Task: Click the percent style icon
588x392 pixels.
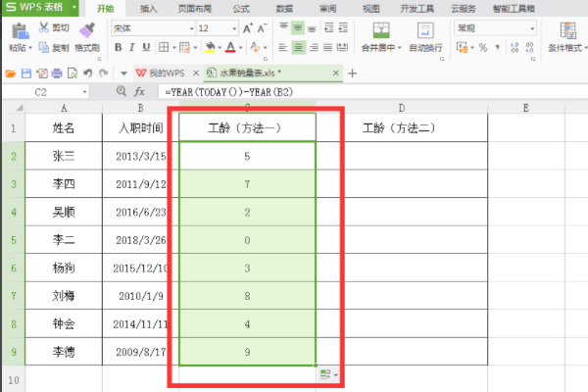Action: click(483, 48)
